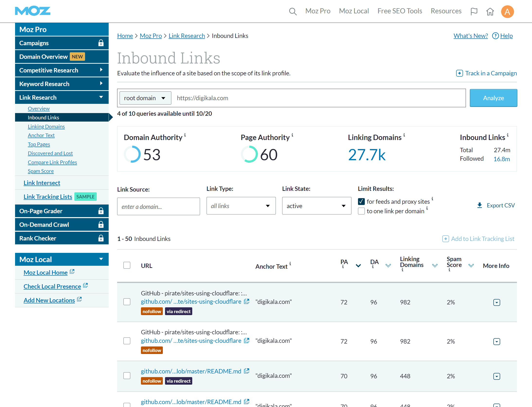Click the On-Demand Crawl lock icon
Viewport: 532px width, 407px height.
101,225
